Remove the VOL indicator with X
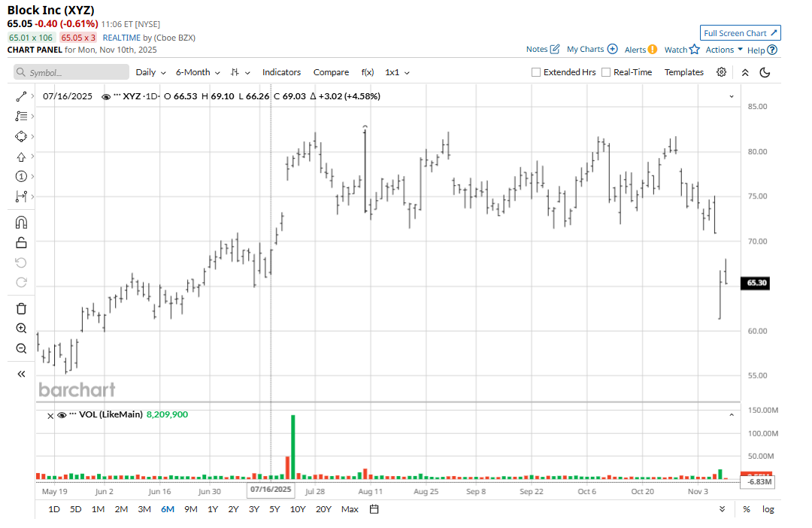Screen dimensions: 812x528 coord(50,416)
